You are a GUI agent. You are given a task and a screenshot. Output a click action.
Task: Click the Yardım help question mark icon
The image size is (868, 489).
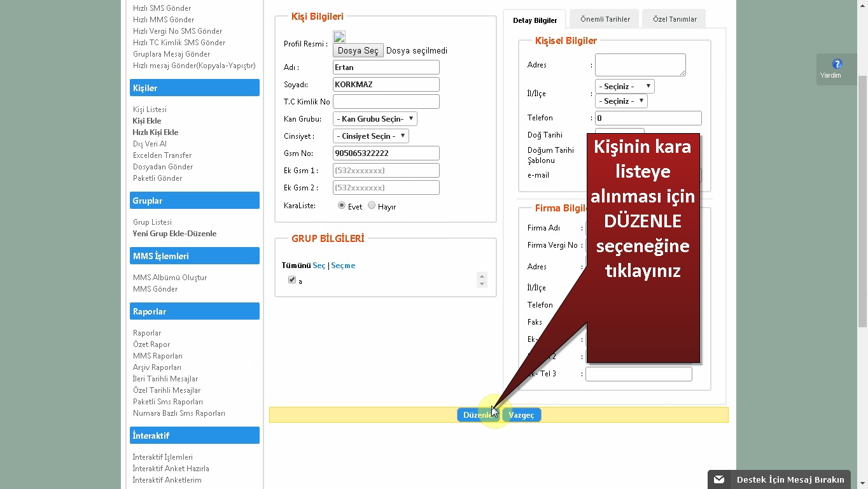[837, 64]
